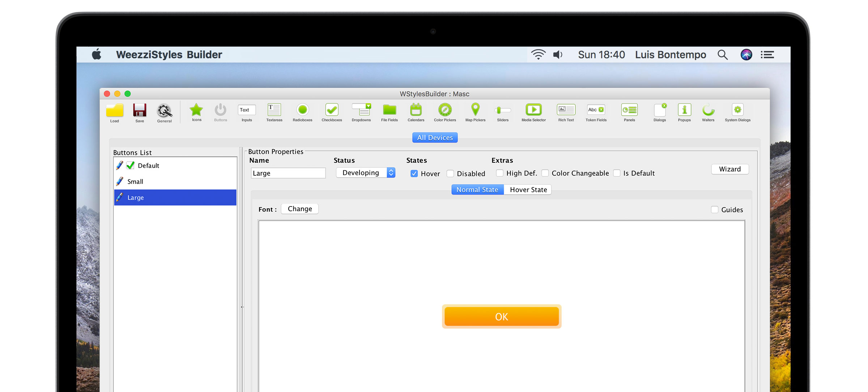Click the Wizard button
The image size is (868, 392).
(730, 169)
